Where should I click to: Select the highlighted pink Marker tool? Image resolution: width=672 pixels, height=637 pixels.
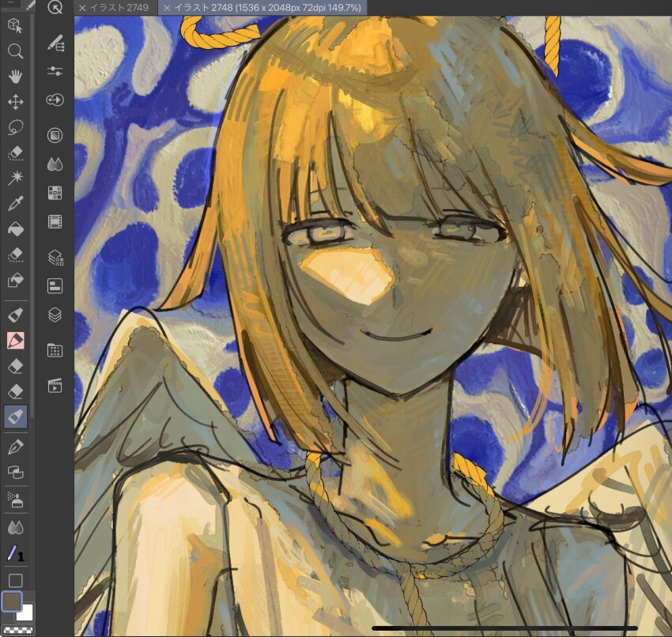click(16, 337)
